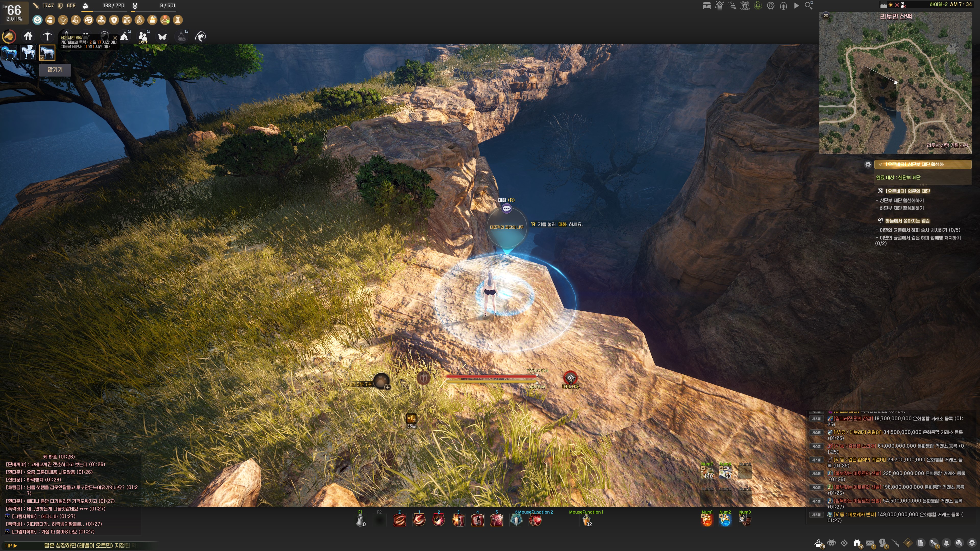Toggle the checkbox on the selected white horse

click(42, 58)
